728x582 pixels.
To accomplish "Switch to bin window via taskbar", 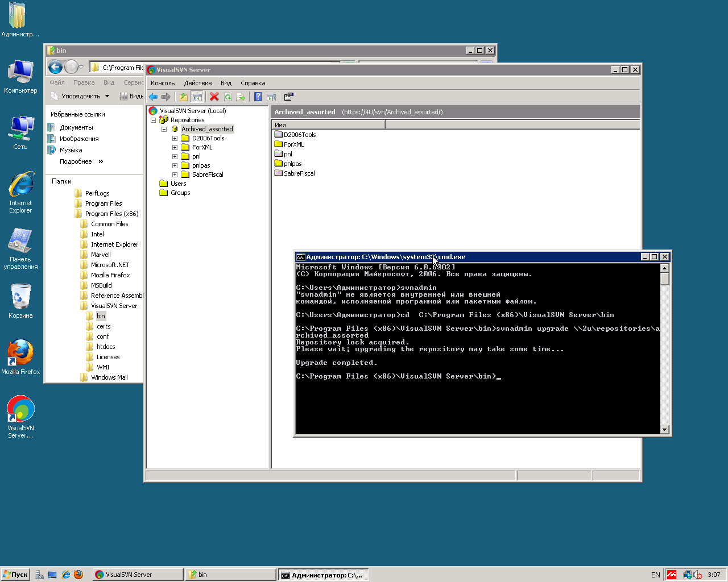I will point(230,575).
